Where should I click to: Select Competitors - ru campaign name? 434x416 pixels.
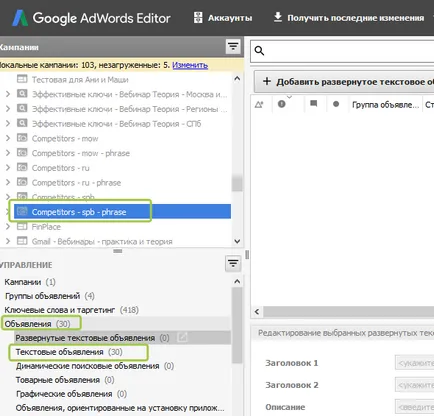click(61, 168)
